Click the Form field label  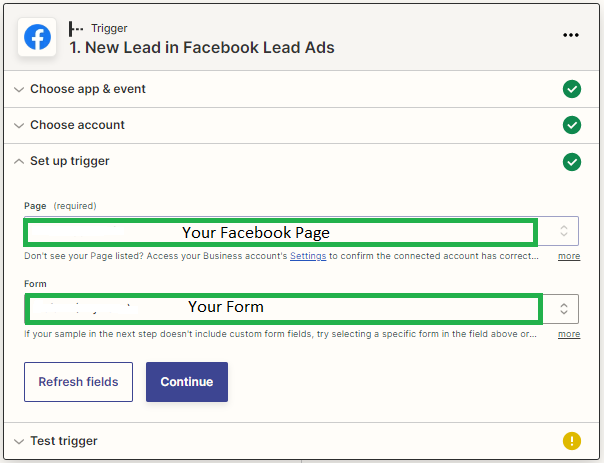tap(35, 284)
